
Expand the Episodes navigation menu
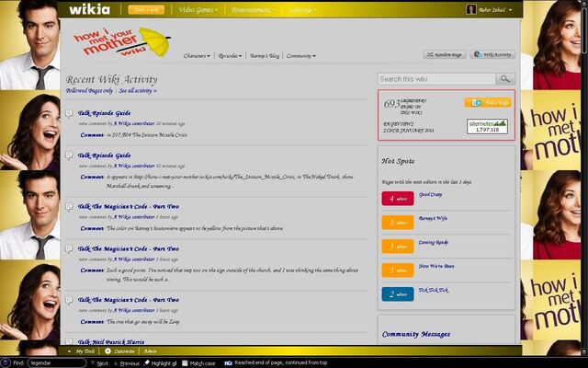230,56
